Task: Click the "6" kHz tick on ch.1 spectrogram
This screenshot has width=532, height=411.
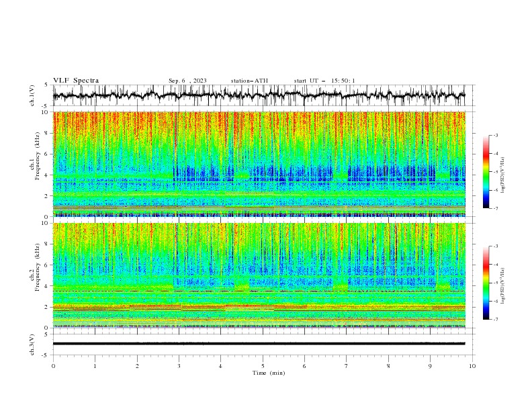Action: (46, 154)
